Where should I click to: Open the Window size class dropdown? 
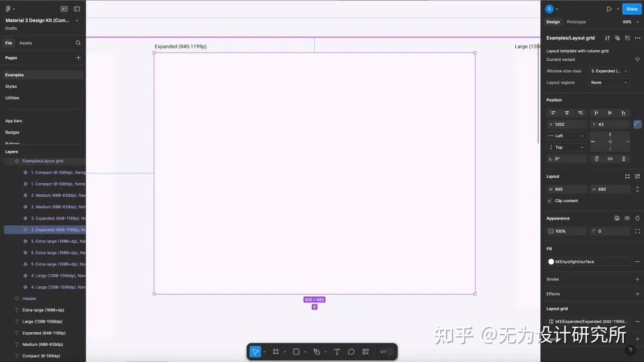[608, 71]
